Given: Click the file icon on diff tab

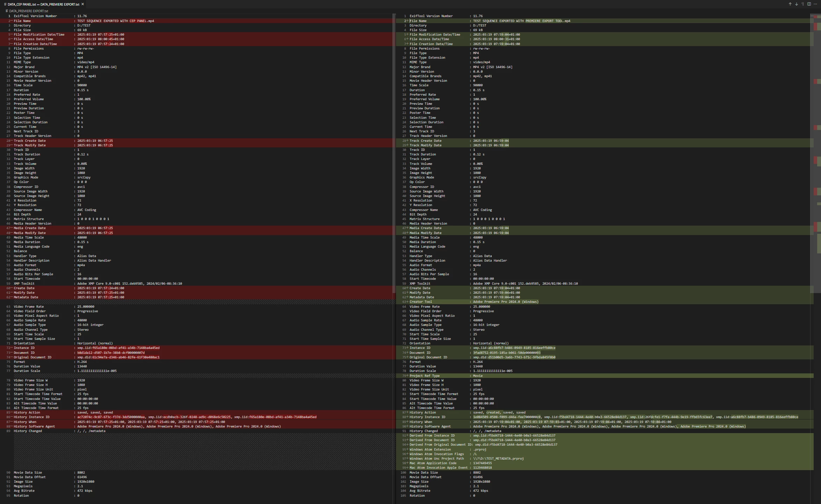Looking at the screenshot, I should coord(5,4).
